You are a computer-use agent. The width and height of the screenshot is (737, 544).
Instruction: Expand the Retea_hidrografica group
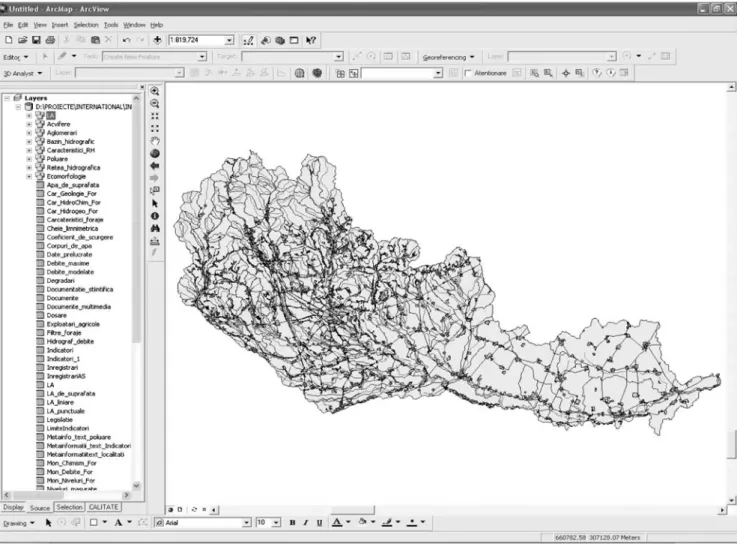[29, 168]
